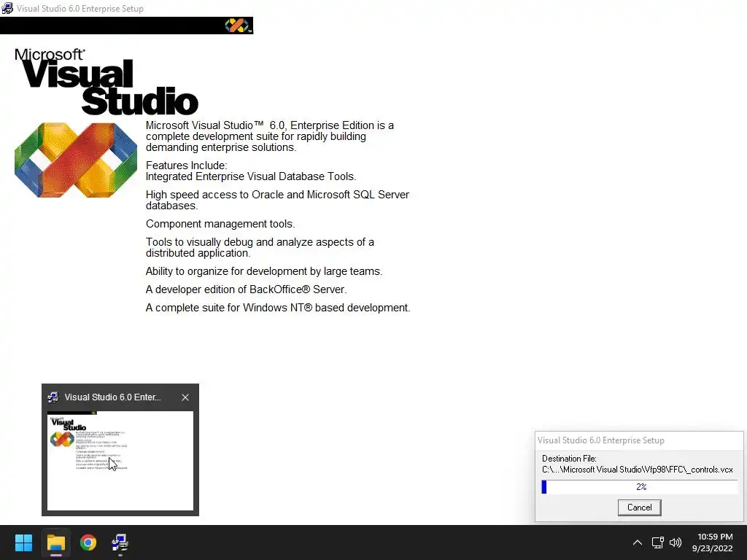The height and width of the screenshot is (560, 747).
Task: Click 'Destination File:' label in the progress dialog
Action: coord(569,459)
